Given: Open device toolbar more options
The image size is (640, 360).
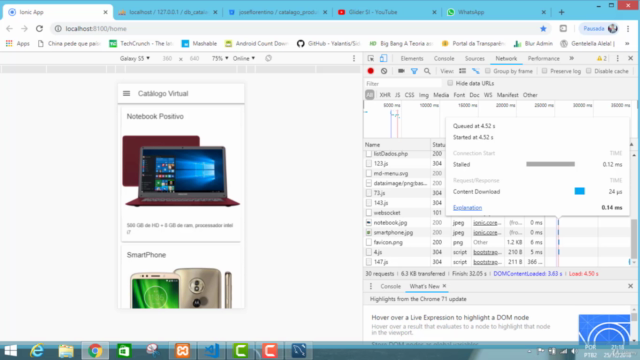Looking at the screenshot, I should (354, 58).
